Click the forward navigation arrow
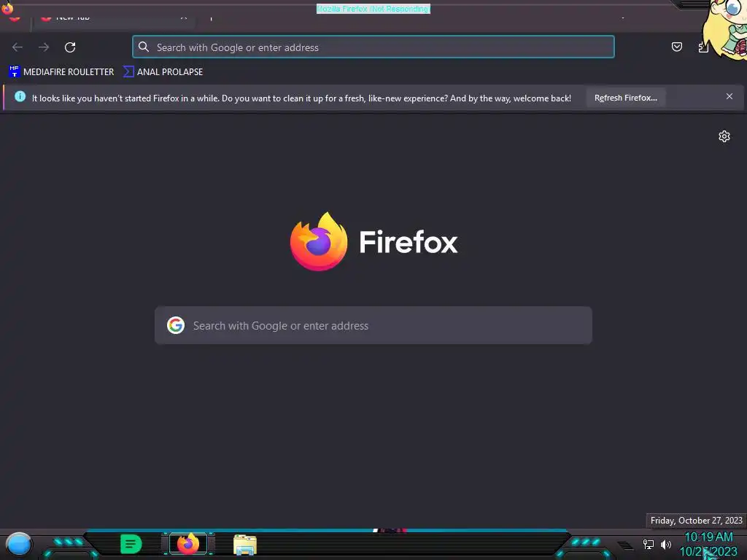747x560 pixels. 44,47
